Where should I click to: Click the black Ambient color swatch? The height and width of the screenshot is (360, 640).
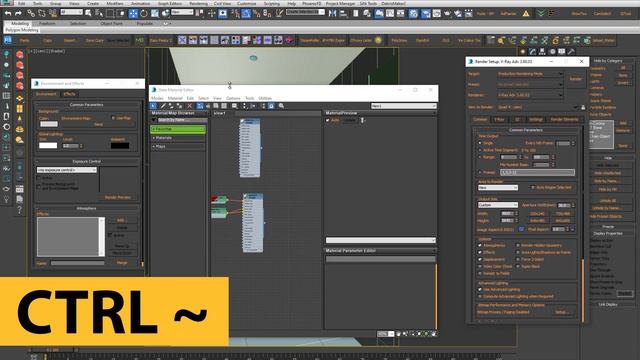point(120,145)
